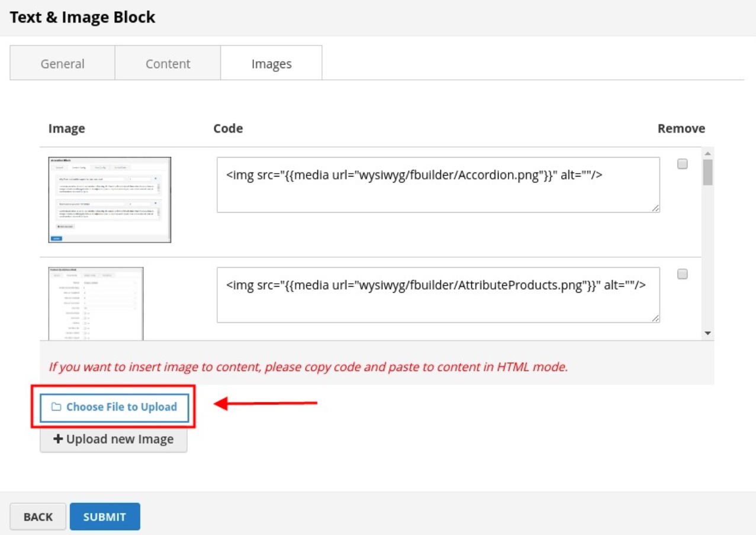The image size is (756, 535).
Task: Tick the Remove checkbox for Accordion.png
Action: [683, 164]
